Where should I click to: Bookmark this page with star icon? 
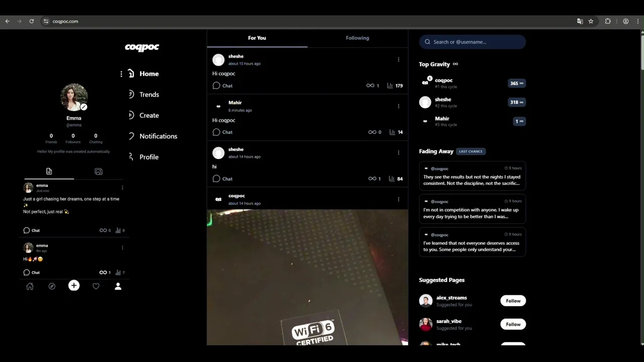tap(591, 21)
